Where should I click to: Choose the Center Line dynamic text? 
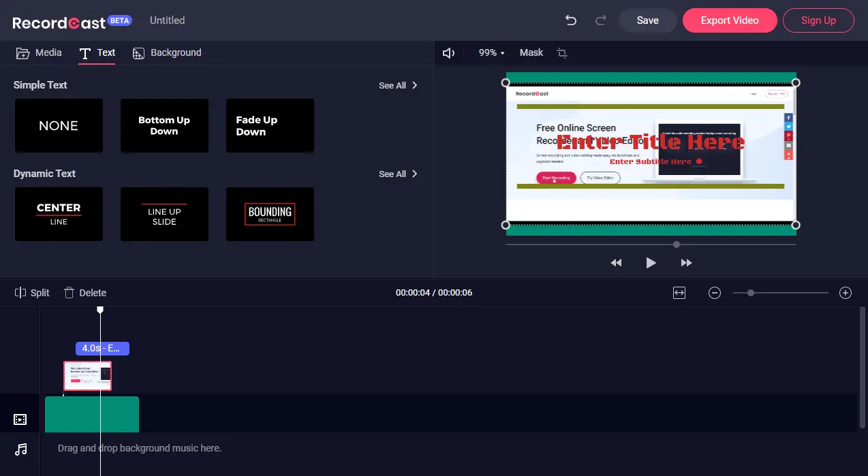(59, 214)
